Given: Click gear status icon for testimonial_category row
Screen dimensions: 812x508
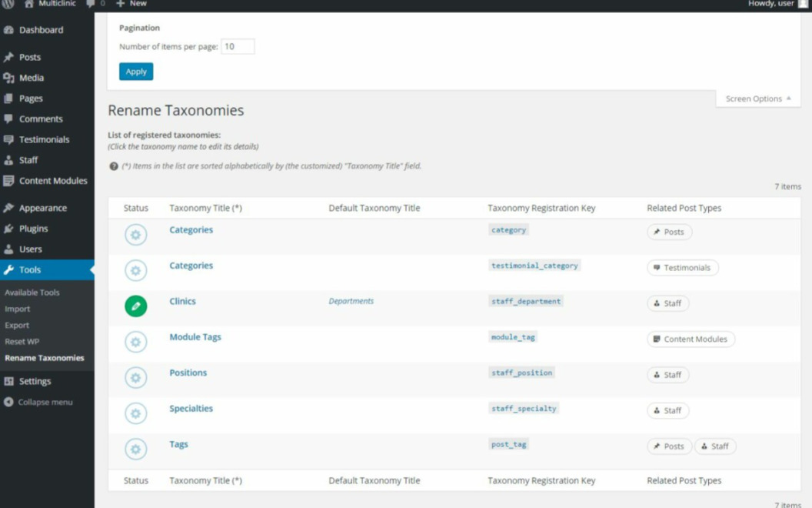Looking at the screenshot, I should pos(135,271).
